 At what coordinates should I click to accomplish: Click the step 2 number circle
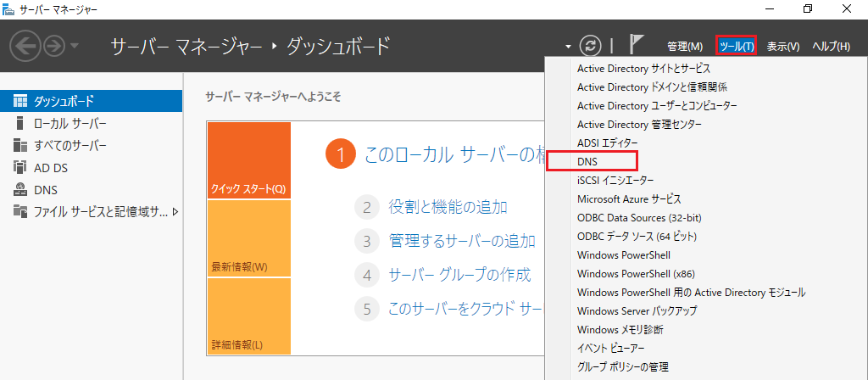pos(366,208)
